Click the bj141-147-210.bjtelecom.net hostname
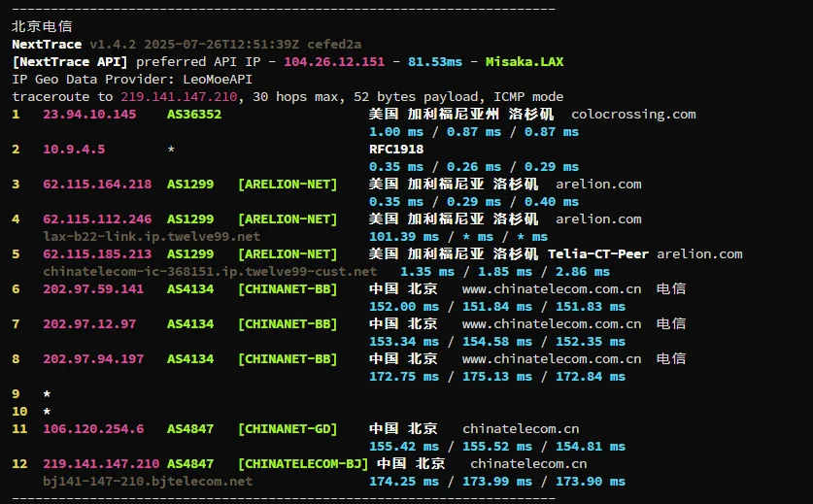The height and width of the screenshot is (504, 813). 148,481
